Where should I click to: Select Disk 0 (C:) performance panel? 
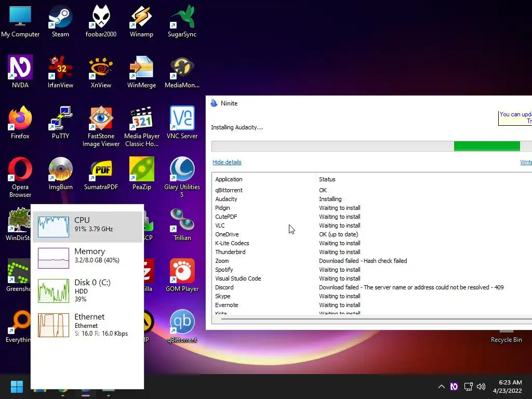(87, 290)
